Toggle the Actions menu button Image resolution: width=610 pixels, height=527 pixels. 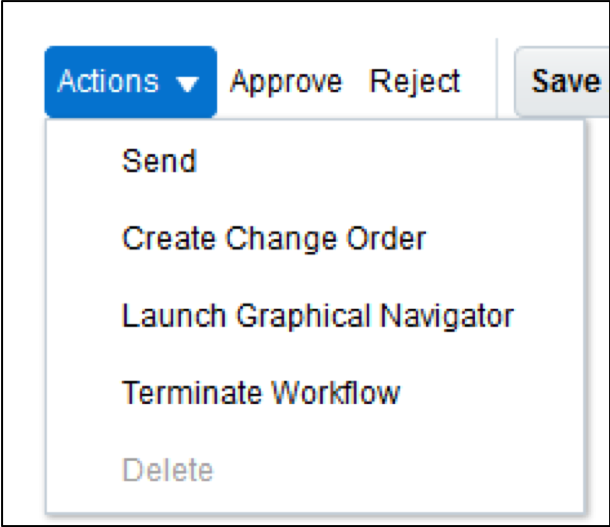[x=130, y=82]
